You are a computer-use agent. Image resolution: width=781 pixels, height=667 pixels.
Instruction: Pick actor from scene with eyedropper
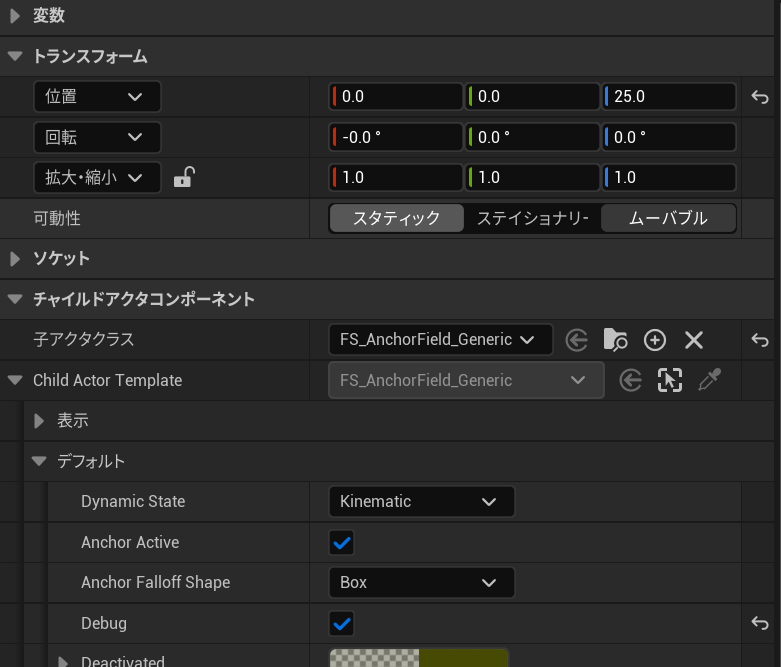click(x=709, y=380)
